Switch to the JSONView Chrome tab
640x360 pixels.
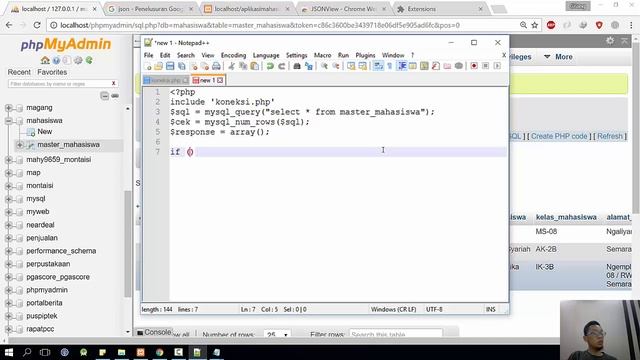click(x=344, y=9)
